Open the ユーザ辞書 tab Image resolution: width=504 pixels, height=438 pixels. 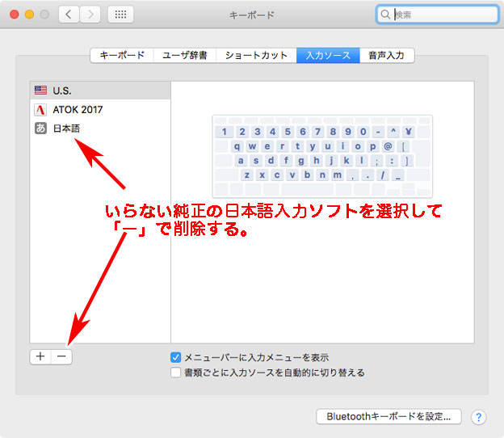[x=185, y=55]
